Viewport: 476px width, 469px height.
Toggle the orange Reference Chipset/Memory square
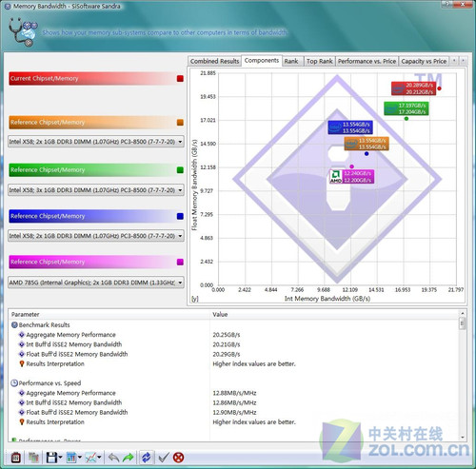coord(180,123)
